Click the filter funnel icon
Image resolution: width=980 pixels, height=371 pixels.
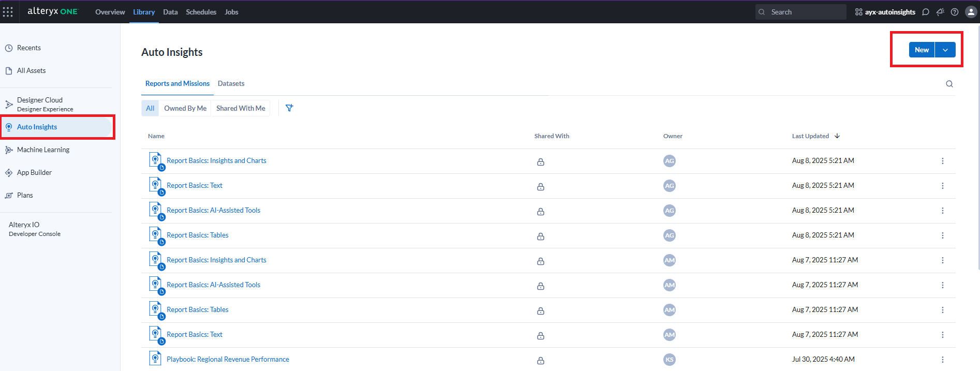coord(289,108)
